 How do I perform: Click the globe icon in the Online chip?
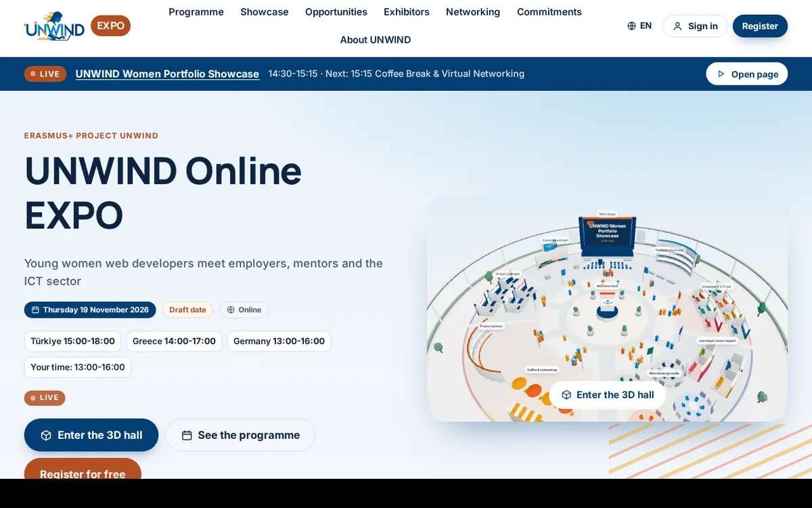[x=231, y=310]
